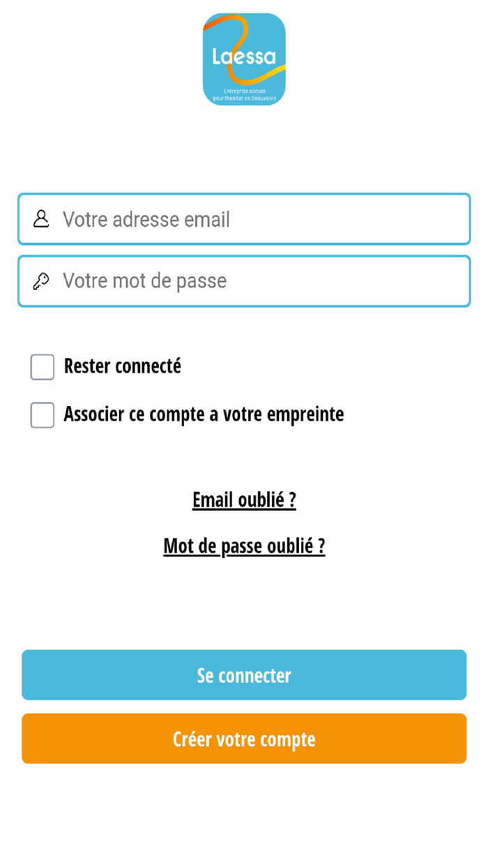This screenshot has height=868, width=488.
Task: Click the padlock key symbol beside the password
Action: pos(42,280)
